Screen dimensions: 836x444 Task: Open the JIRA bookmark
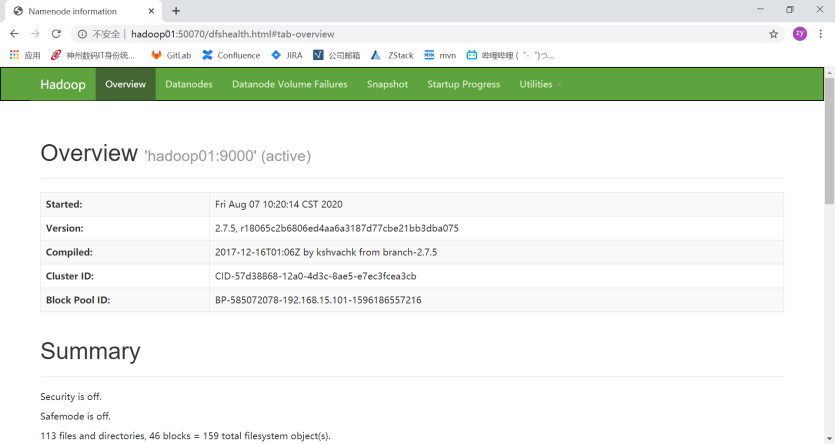[x=287, y=55]
